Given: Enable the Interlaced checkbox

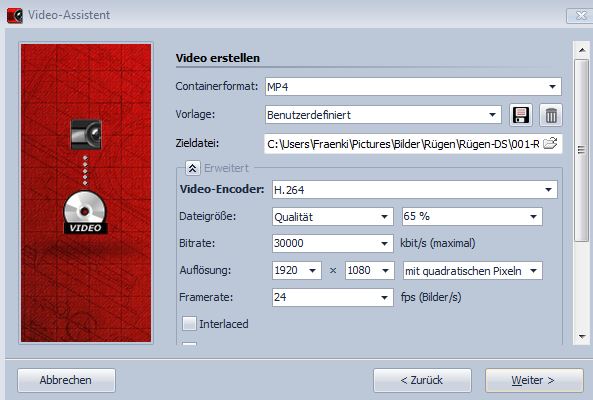Looking at the screenshot, I should (189, 324).
